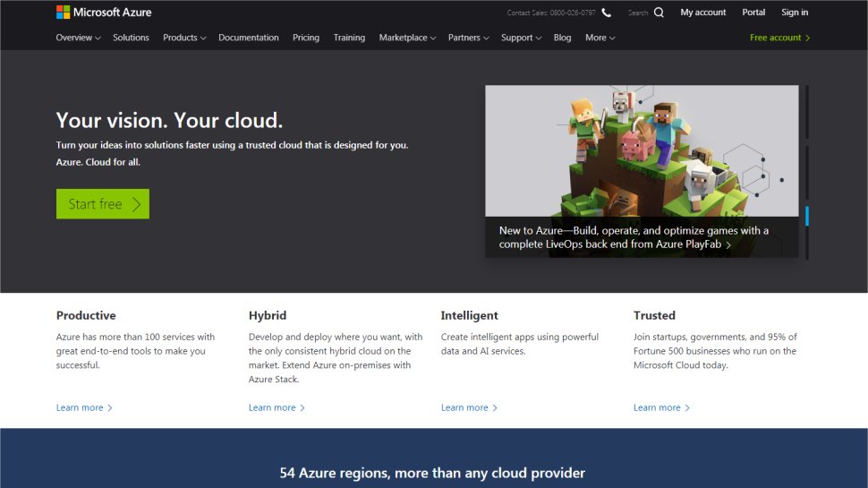Click the arrow next to Free account
The width and height of the screenshot is (868, 488).
point(808,38)
